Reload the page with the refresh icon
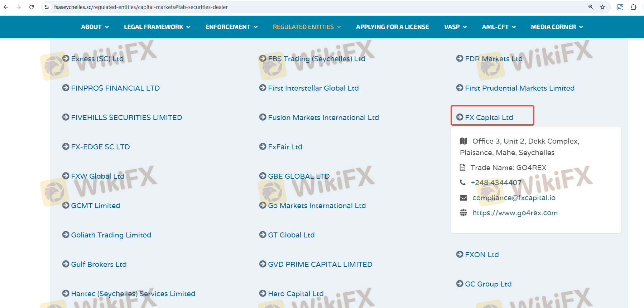 32,7
